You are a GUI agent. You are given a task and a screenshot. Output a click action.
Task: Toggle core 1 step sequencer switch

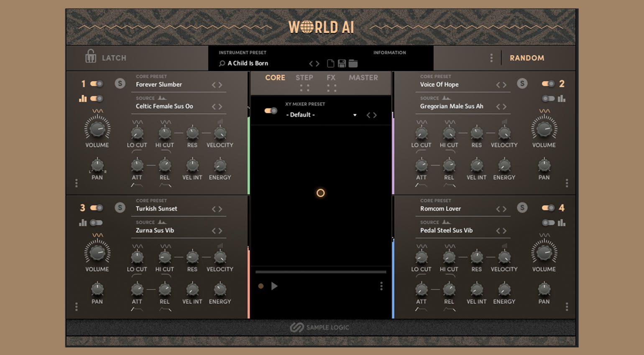pos(97,99)
